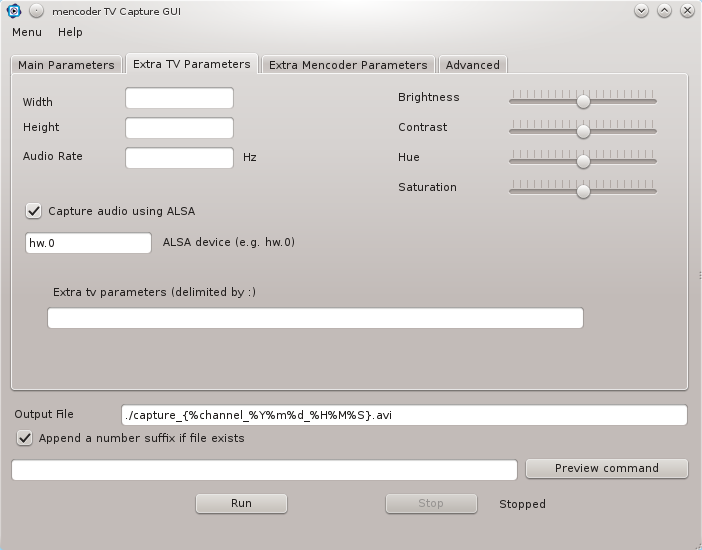Go to Extra Mencoder Parameters tab
This screenshot has height=550, width=702.
click(x=348, y=65)
